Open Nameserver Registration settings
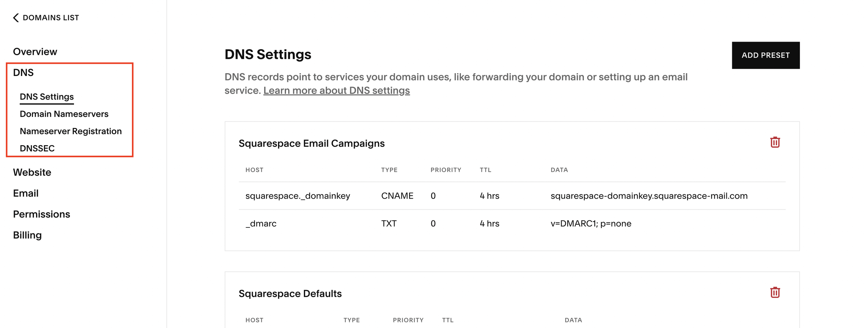Viewport: 868px width, 328px height. click(71, 131)
